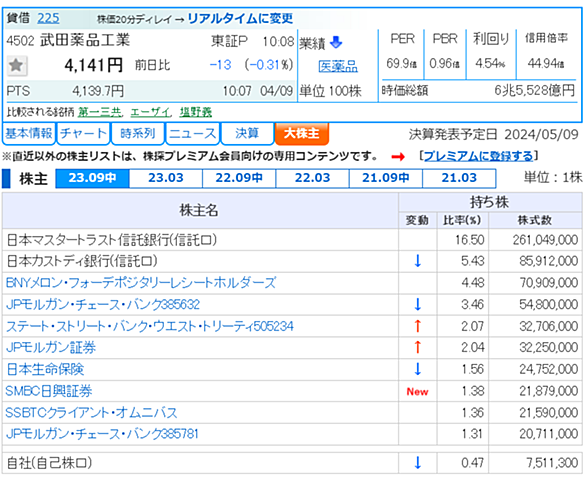Click 日本カストディ銀行(信託口) row name
Viewport: 586px width, 480px height.
coord(82,261)
